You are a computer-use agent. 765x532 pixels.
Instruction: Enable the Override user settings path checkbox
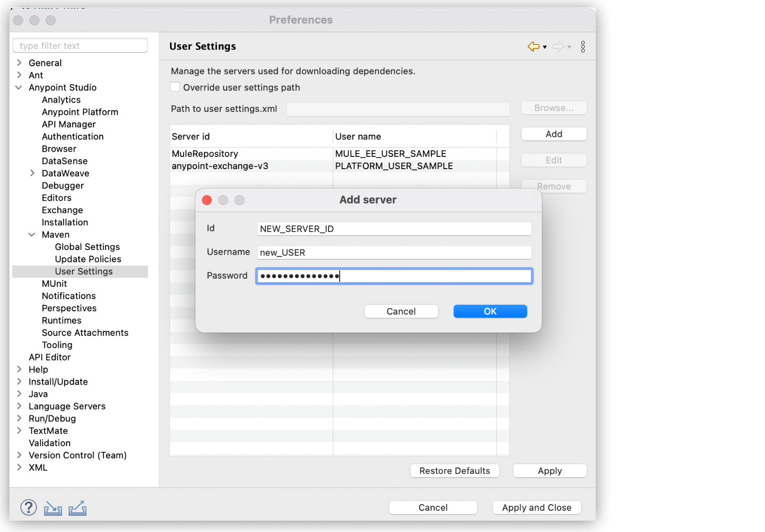(x=175, y=86)
